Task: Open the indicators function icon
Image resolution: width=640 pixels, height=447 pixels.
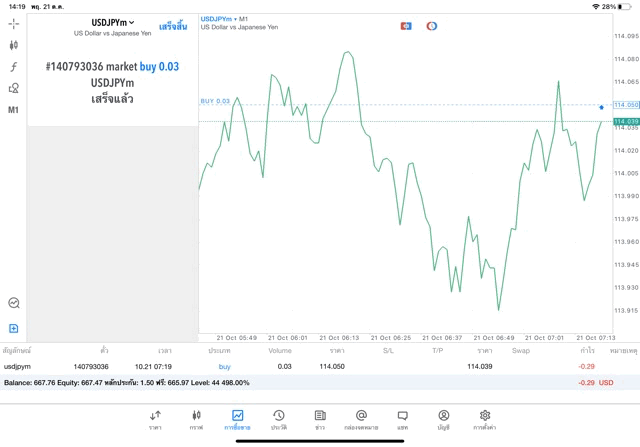Action: pyautogui.click(x=14, y=67)
